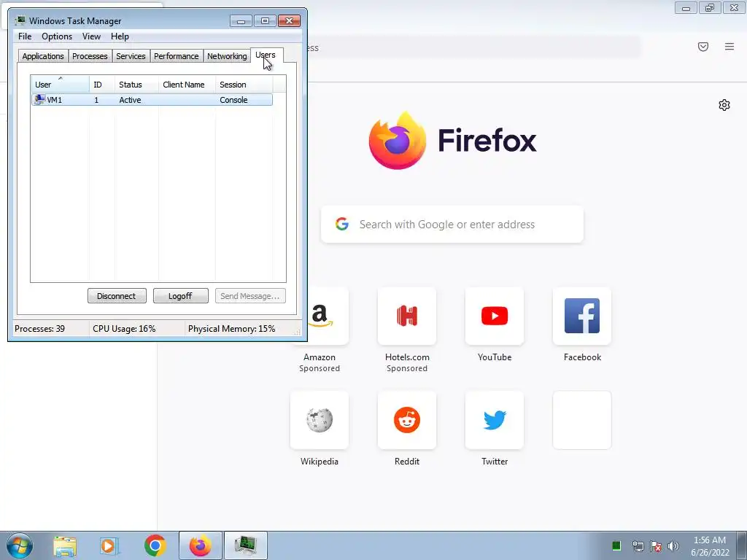The image size is (747, 560).
Task: Open Task Manager Help menu
Action: pos(120,36)
